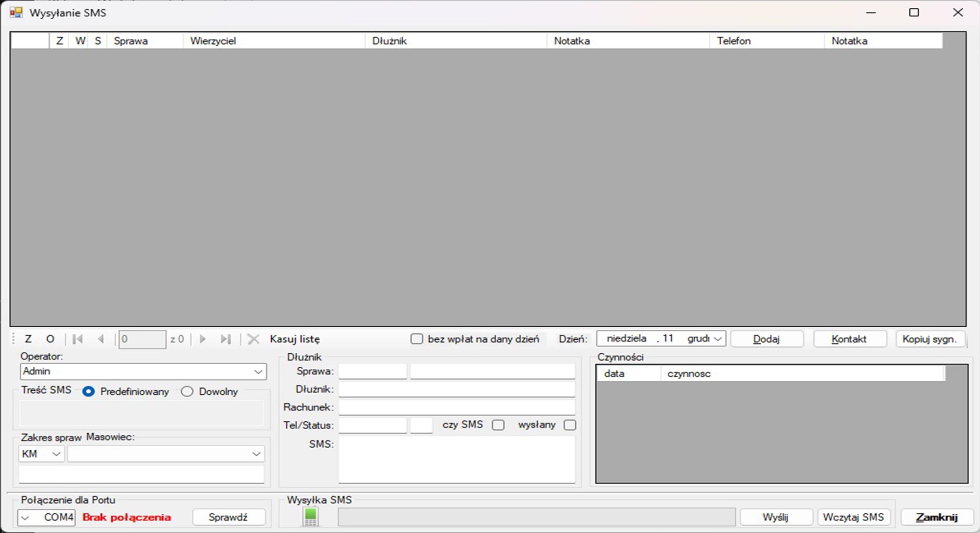Go to next record arrow

203,339
